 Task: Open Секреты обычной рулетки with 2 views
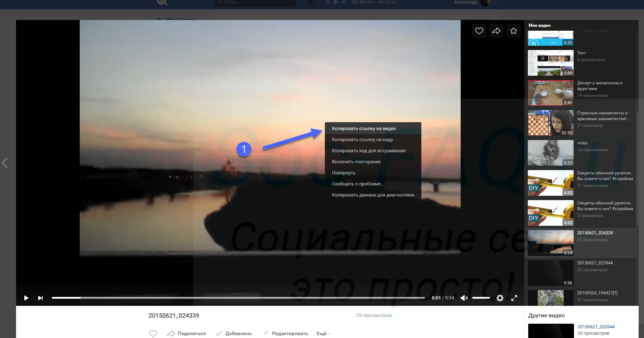click(x=550, y=213)
